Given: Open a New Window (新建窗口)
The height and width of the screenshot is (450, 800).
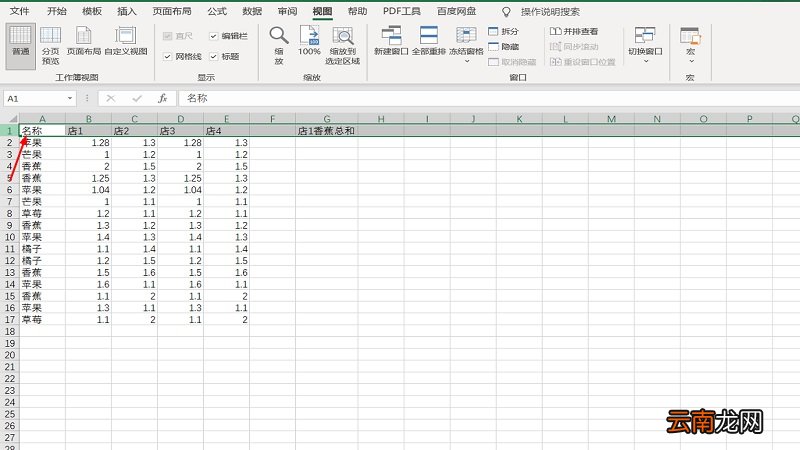Looking at the screenshot, I should [391, 41].
